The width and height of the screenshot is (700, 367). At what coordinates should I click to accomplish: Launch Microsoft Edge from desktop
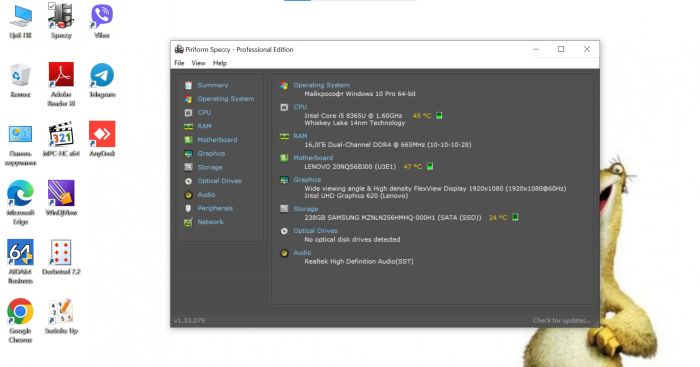[20, 203]
